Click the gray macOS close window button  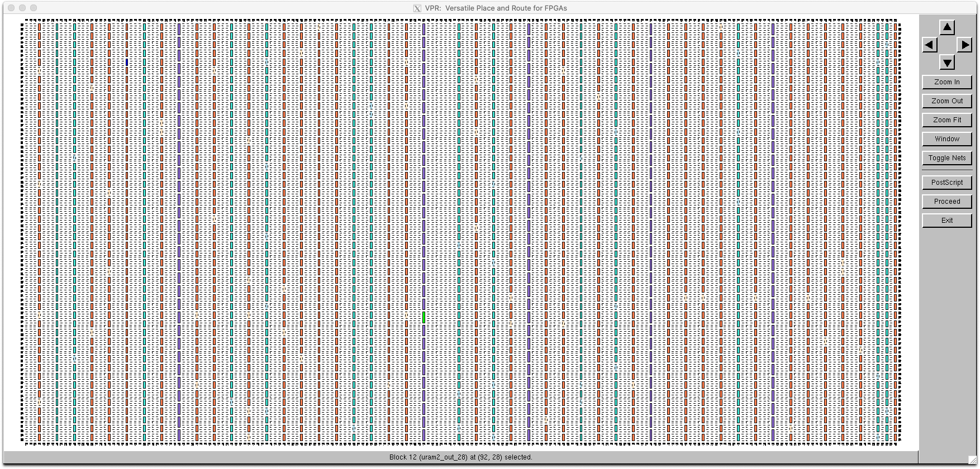(x=11, y=8)
